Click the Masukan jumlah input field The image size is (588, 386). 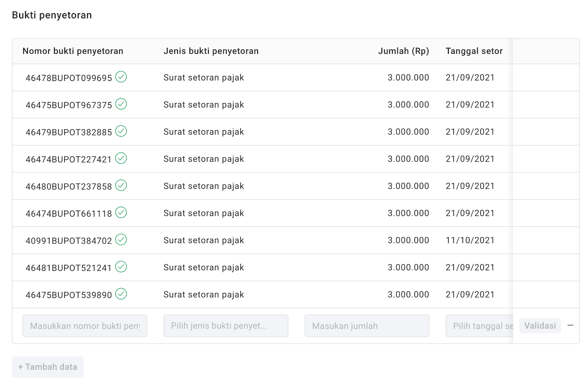(x=367, y=326)
